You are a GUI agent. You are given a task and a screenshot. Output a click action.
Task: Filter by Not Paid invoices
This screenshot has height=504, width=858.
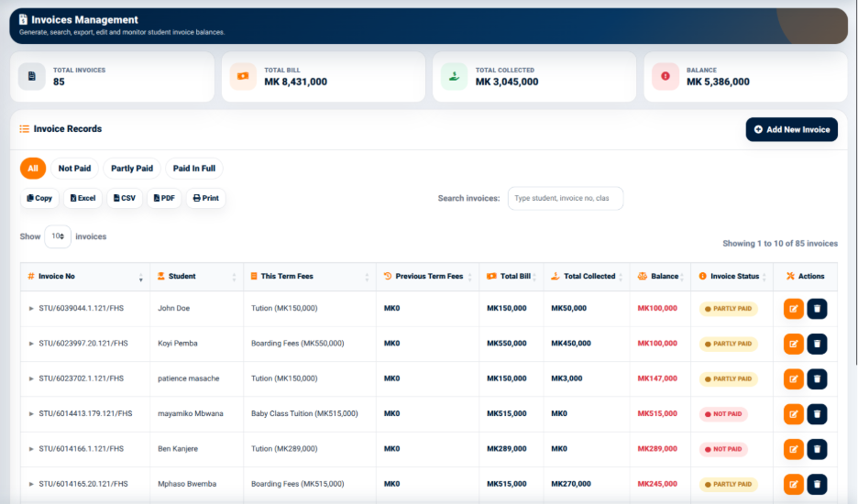click(74, 169)
